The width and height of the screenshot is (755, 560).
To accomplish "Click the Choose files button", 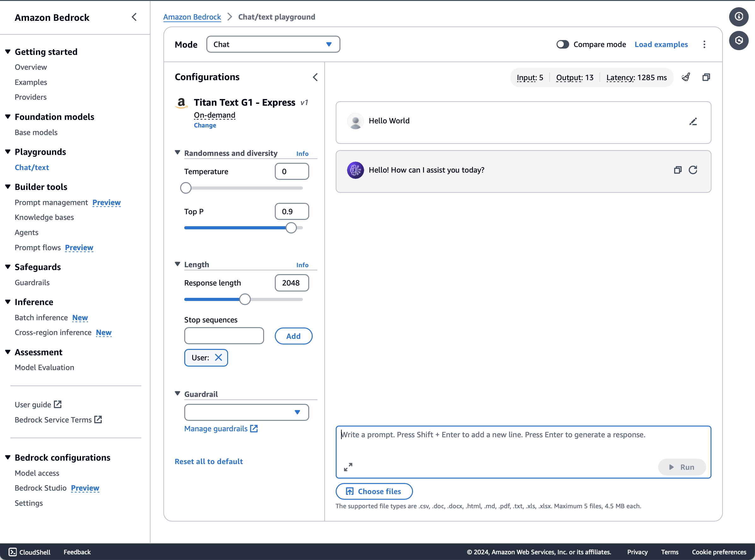I will tap(374, 491).
